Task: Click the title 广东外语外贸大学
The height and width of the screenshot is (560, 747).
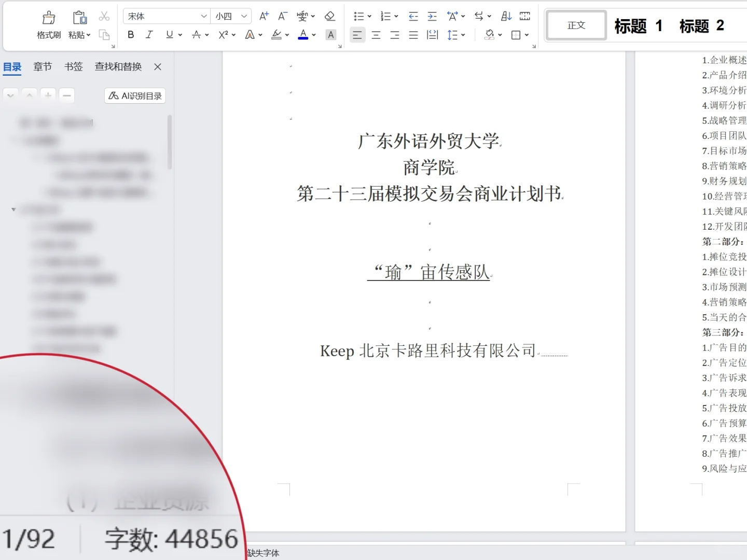Action: tap(428, 141)
